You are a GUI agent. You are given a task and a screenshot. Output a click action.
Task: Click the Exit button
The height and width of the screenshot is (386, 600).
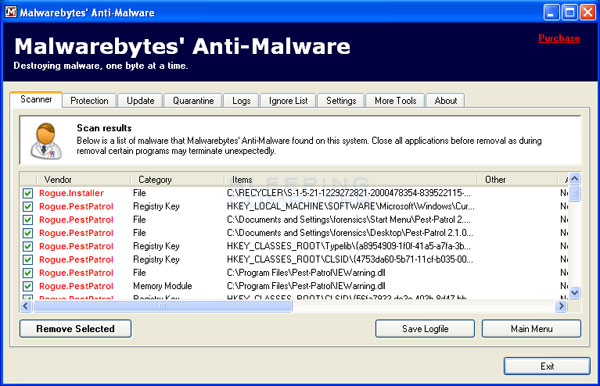pyautogui.click(x=547, y=366)
